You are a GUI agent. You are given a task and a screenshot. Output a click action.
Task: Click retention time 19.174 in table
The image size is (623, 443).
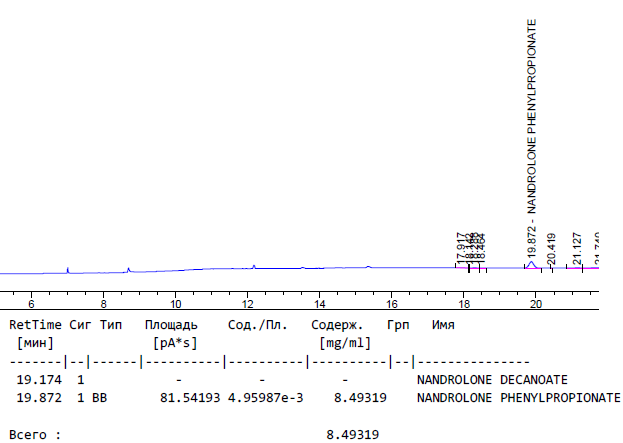[37, 380]
